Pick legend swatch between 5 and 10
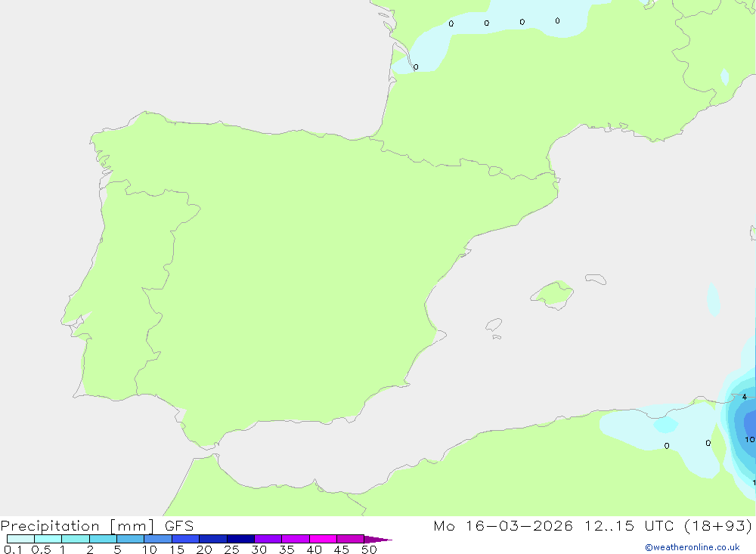756x554 pixels. click(x=131, y=539)
